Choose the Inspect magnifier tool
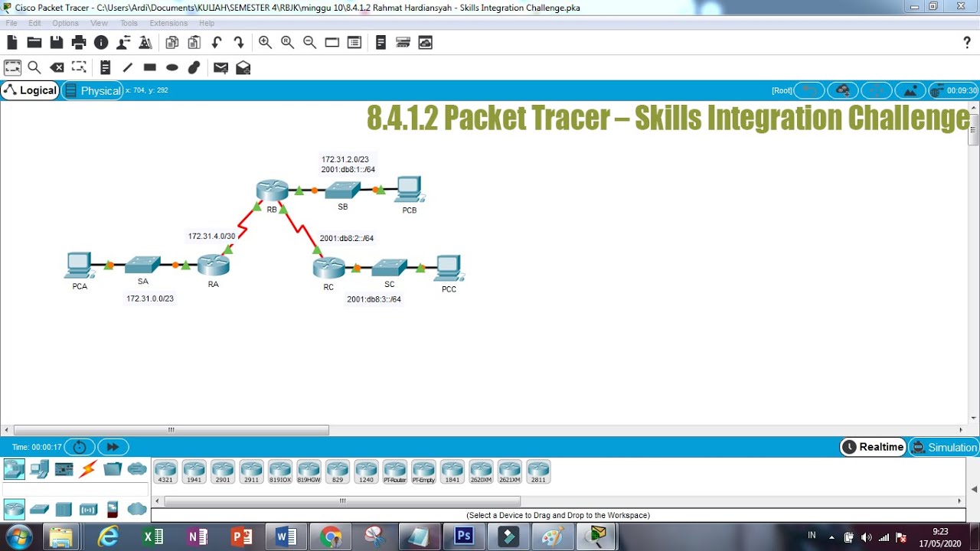980x551 pixels. pos(34,67)
